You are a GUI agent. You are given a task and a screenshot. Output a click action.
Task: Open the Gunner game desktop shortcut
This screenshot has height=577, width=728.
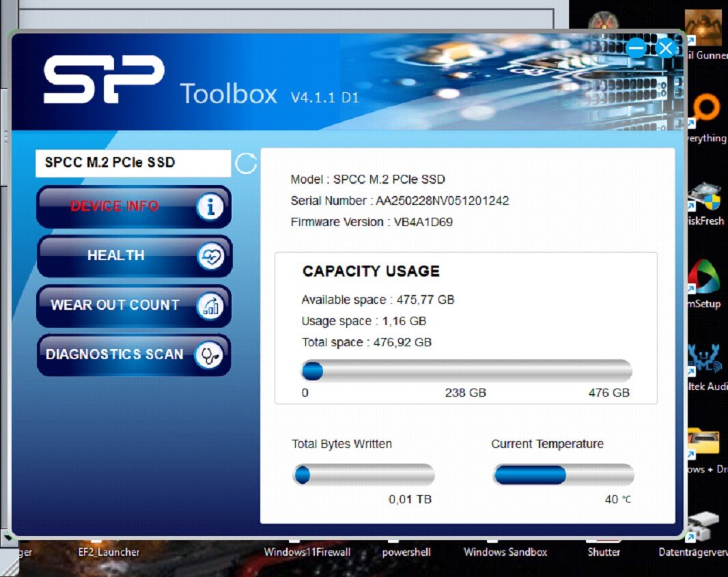[706, 36]
